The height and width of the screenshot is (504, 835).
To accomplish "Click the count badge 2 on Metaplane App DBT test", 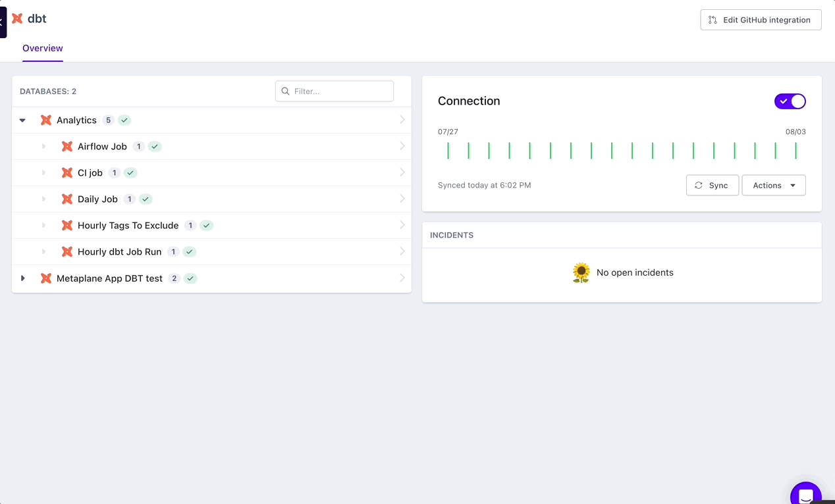I will click(x=174, y=278).
